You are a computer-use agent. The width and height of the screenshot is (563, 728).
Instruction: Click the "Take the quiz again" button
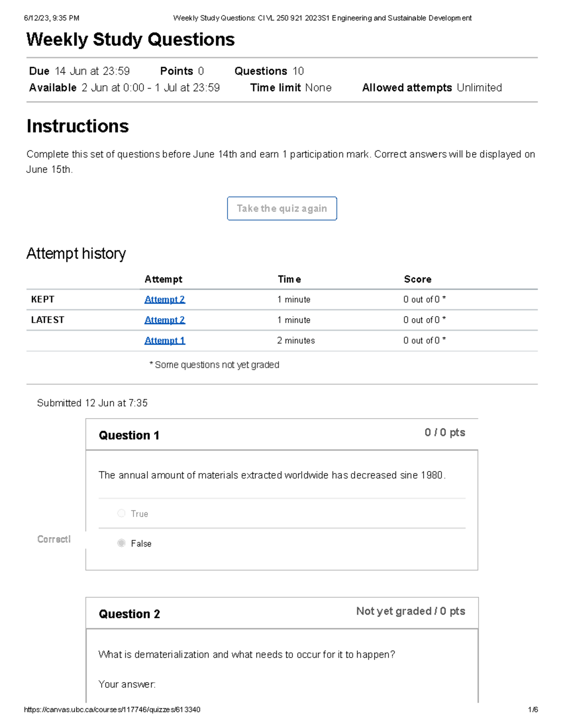click(281, 209)
